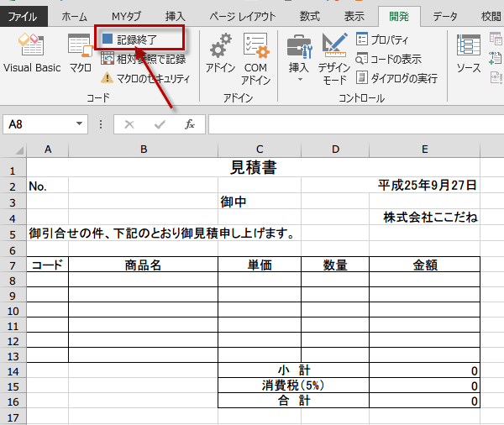The width and height of the screenshot is (504, 425).
Task: Switch to the 挿入 ribbon tab
Action: coord(176,17)
